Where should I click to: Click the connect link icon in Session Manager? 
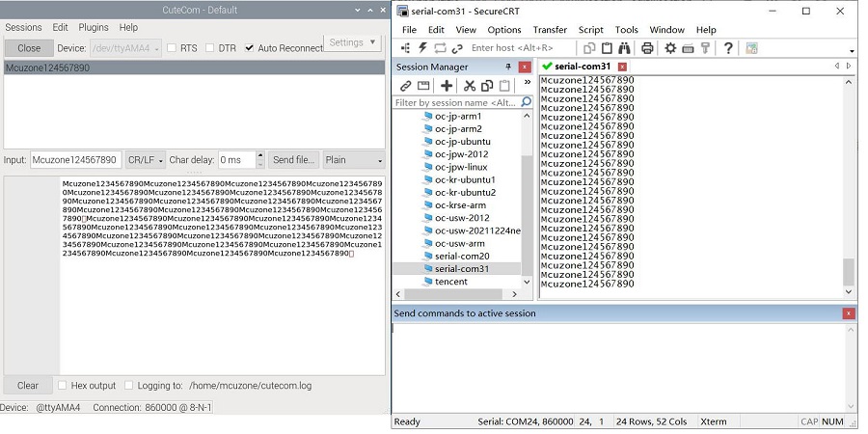tap(406, 86)
